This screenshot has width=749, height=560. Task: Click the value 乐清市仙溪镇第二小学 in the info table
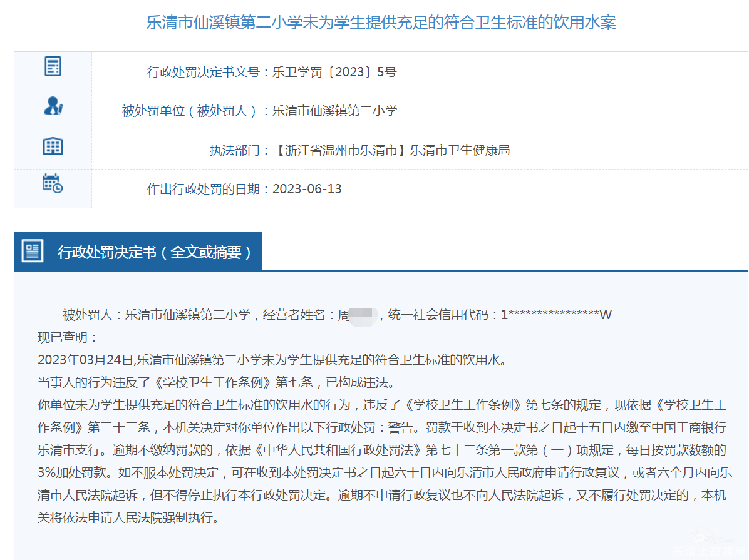(335, 111)
